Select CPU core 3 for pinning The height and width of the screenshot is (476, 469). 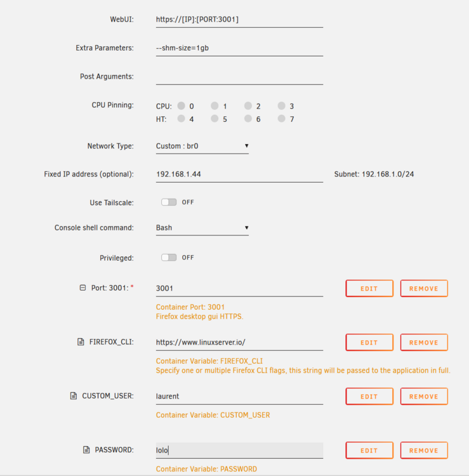[281, 105]
